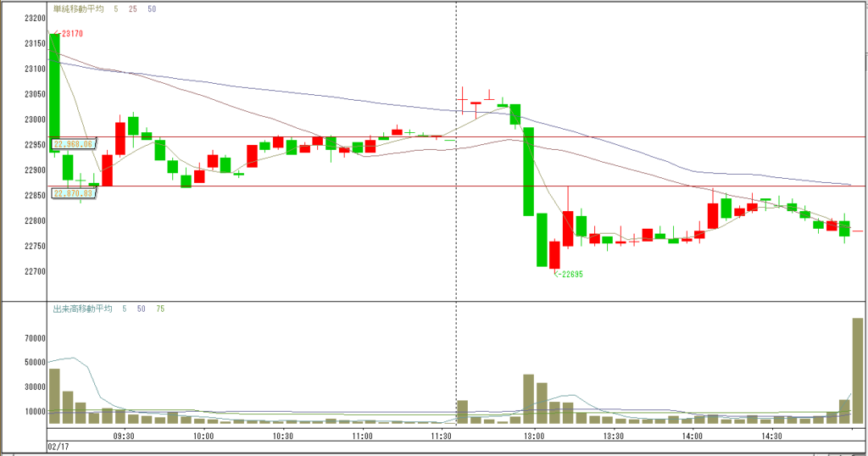
Task: Click the 11:00 time axis label
Action: pyautogui.click(x=362, y=436)
